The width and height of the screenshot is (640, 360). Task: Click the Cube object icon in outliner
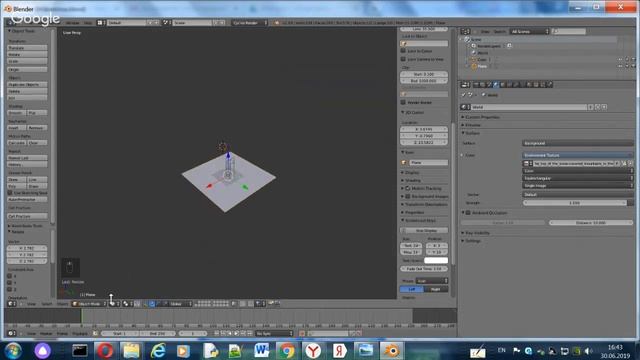pyautogui.click(x=474, y=60)
